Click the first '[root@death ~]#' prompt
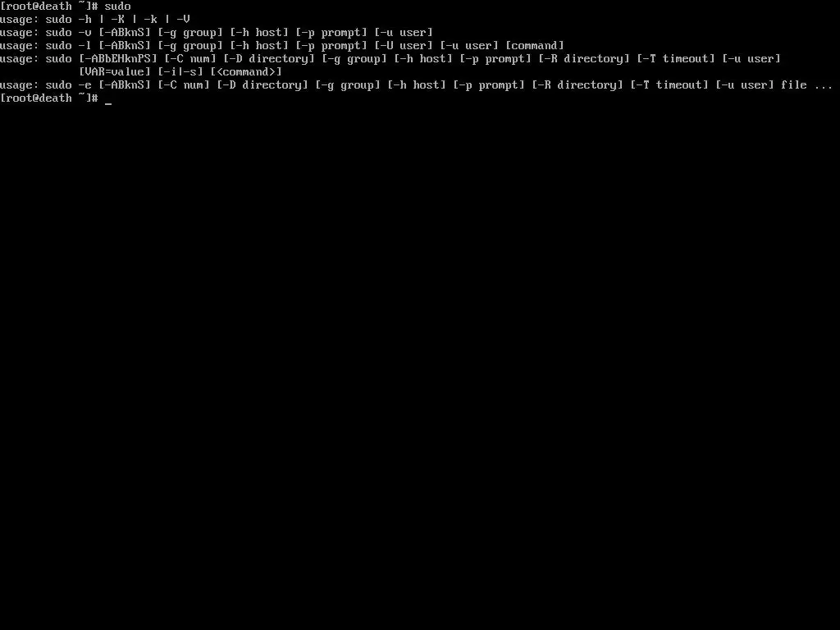 (48, 7)
